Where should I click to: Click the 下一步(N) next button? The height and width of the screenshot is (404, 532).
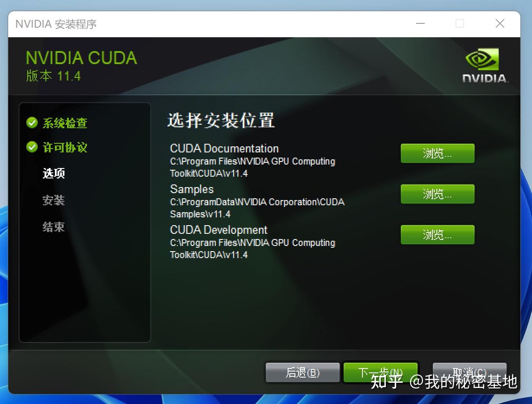click(381, 372)
